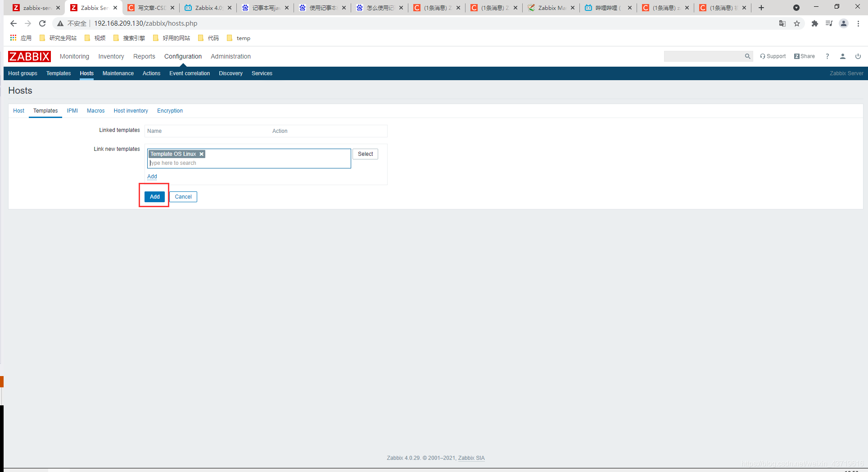Open Discovery submenu item
The image size is (868, 472).
pos(231,73)
